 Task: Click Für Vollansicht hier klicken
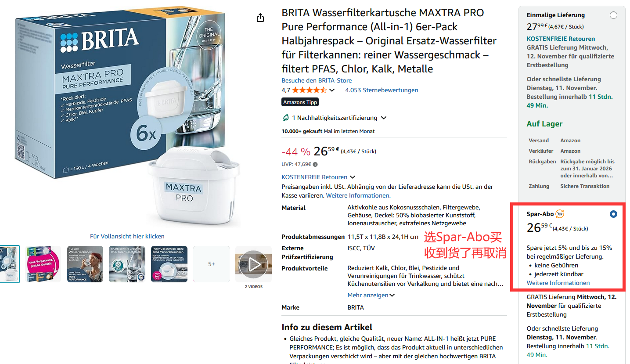(x=127, y=236)
